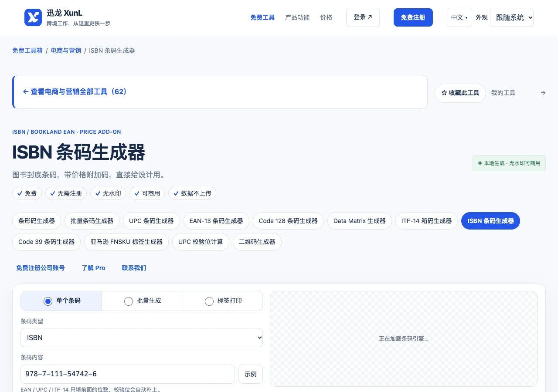Open the 亚马逊 FNSKU 标签生成器 chip
558x392 pixels.
[126, 242]
